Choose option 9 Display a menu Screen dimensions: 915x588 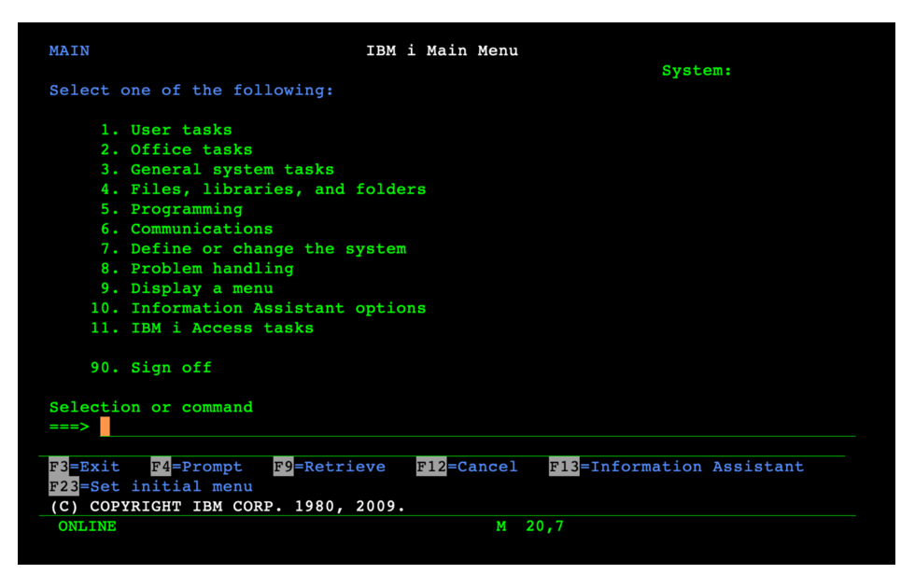click(x=201, y=288)
